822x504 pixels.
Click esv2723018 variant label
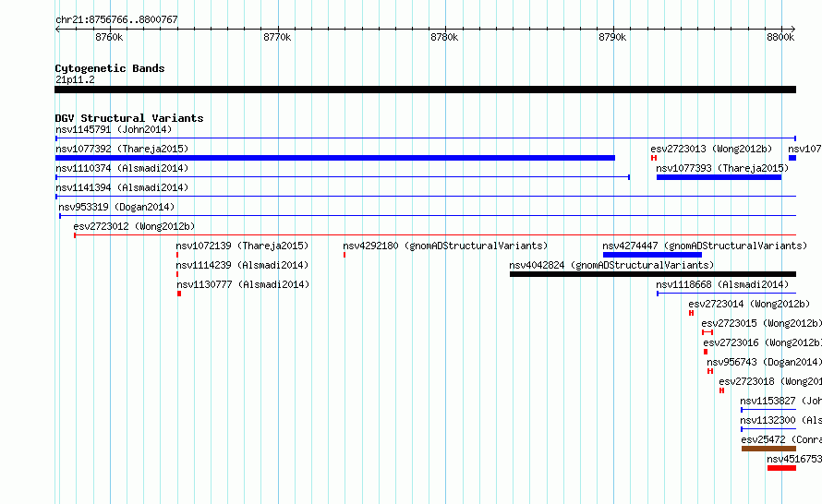(770, 381)
